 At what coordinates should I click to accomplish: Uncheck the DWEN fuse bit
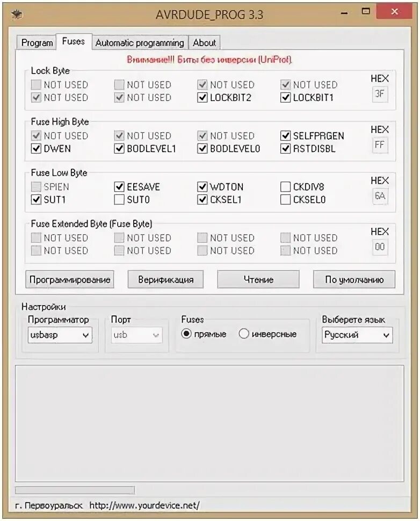[36, 149]
